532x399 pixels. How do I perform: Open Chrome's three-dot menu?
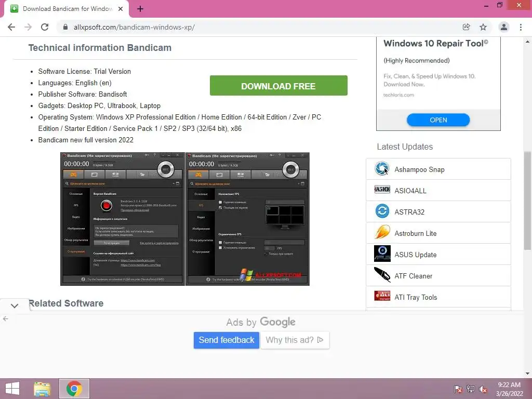521,27
